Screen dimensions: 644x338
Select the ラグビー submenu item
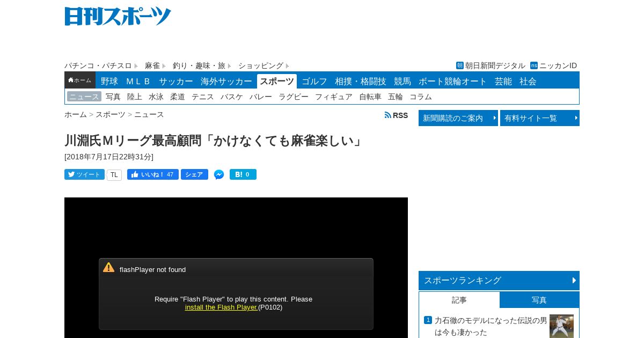[x=294, y=97]
